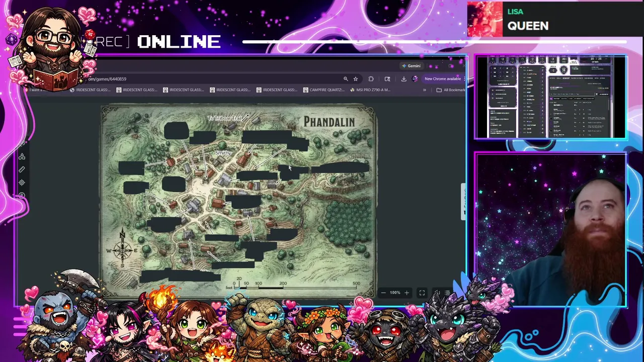Open the Chrome extensions puzzle icon
Image resolution: width=644 pixels, height=362 pixels.
371,79
